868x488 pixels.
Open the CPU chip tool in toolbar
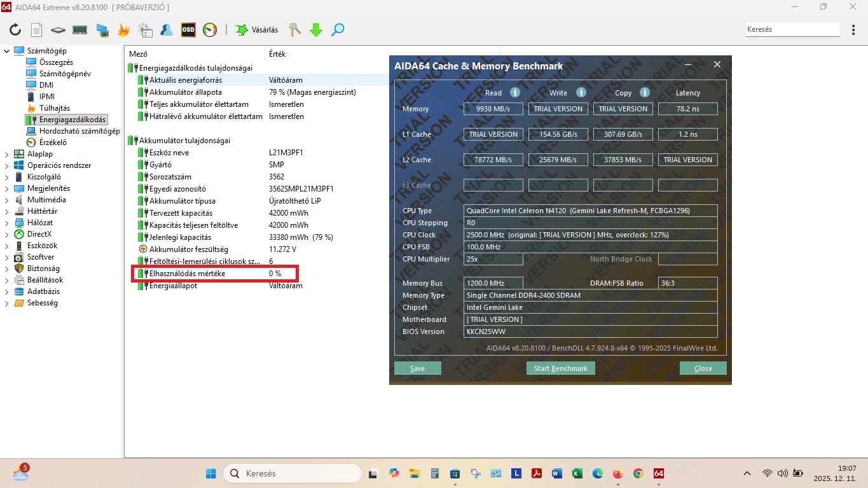click(59, 30)
